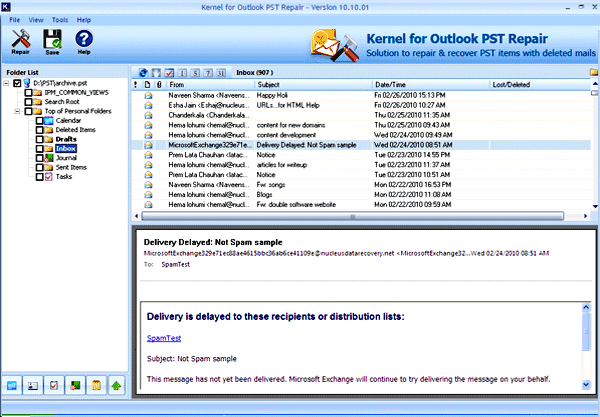The height and width of the screenshot is (417, 600).
Task: Open the SpamTest link in message body
Action: (x=164, y=338)
